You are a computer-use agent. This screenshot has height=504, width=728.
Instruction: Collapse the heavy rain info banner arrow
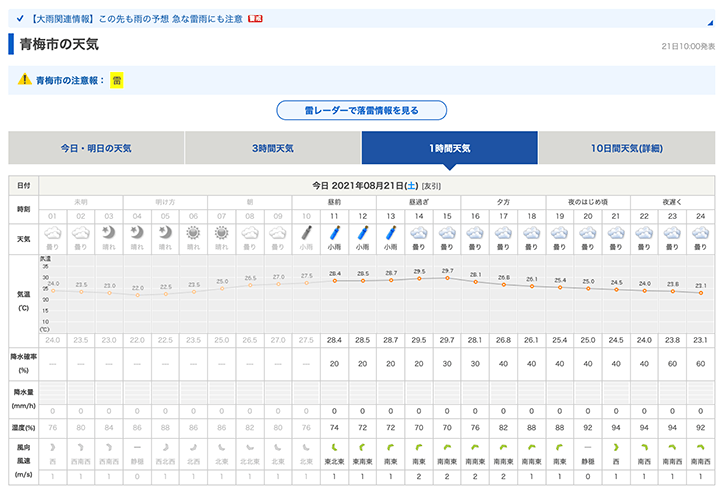click(x=709, y=19)
